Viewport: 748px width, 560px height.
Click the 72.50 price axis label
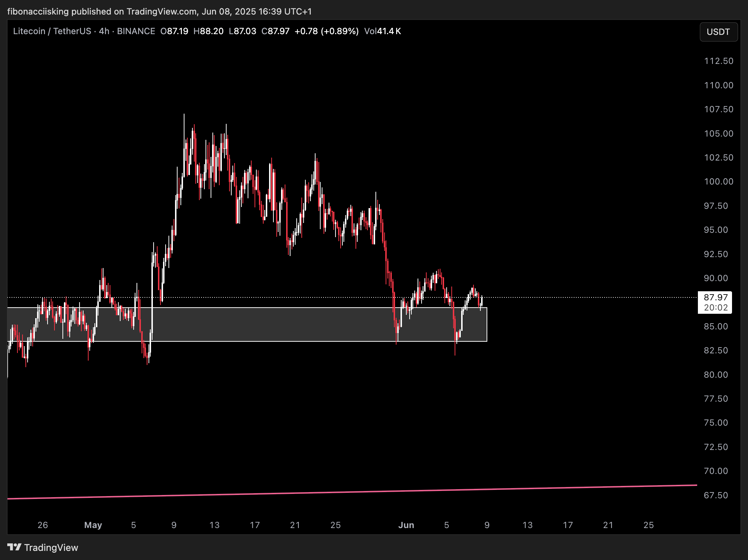coord(716,447)
